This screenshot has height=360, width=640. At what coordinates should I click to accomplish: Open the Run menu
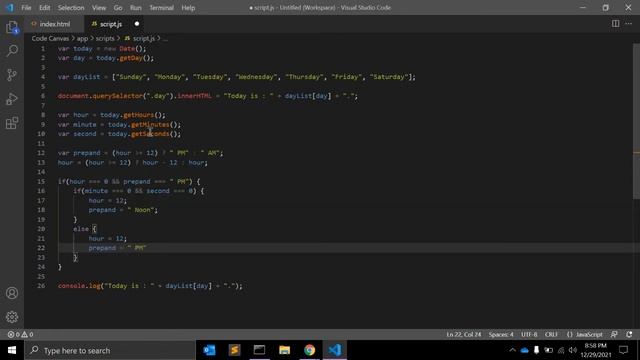[136, 7]
